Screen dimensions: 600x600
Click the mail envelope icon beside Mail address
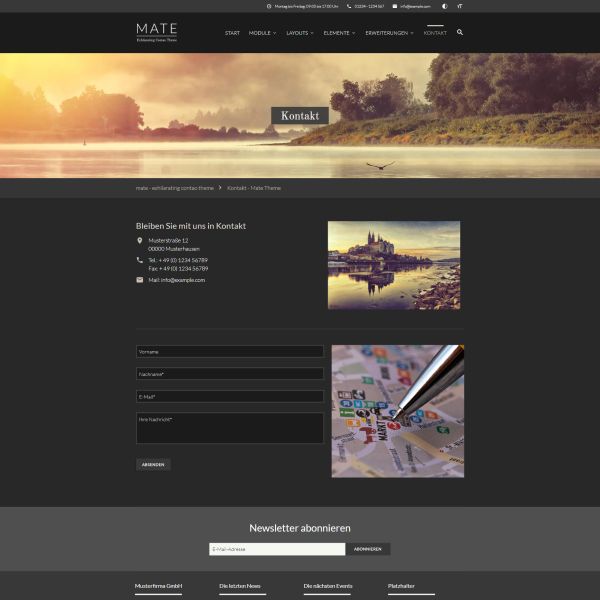tap(140, 280)
